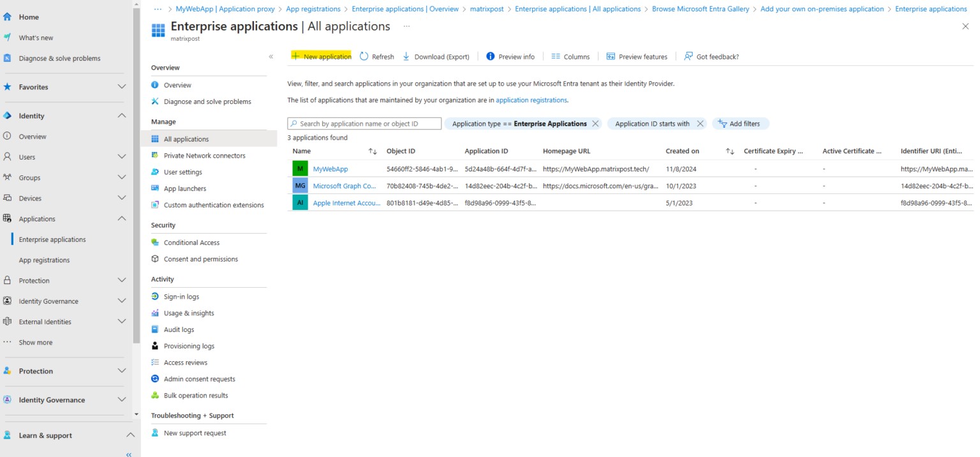
Task: Open the Columns selector
Action: (x=570, y=56)
